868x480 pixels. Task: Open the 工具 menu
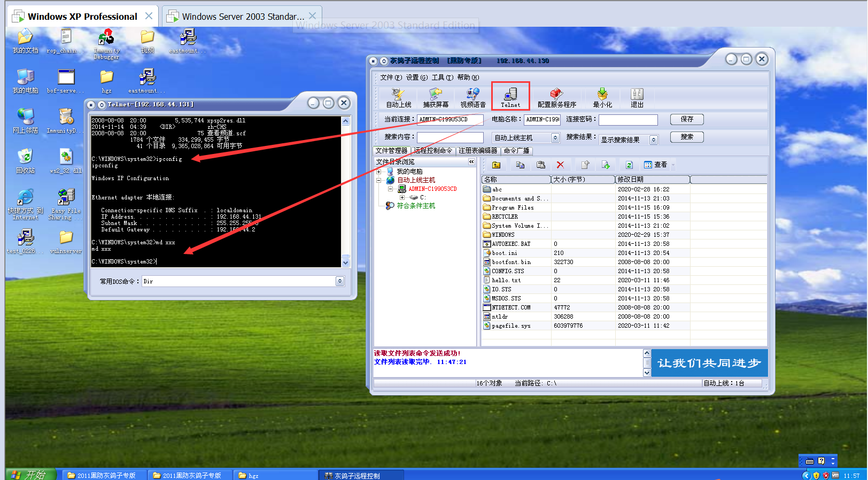[x=442, y=78]
